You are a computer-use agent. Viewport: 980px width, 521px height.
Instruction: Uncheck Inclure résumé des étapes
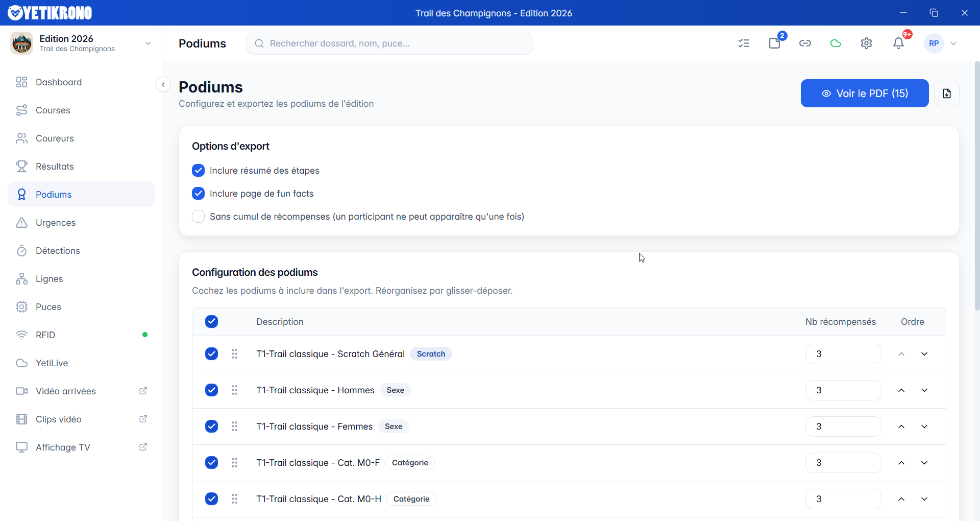click(198, 171)
